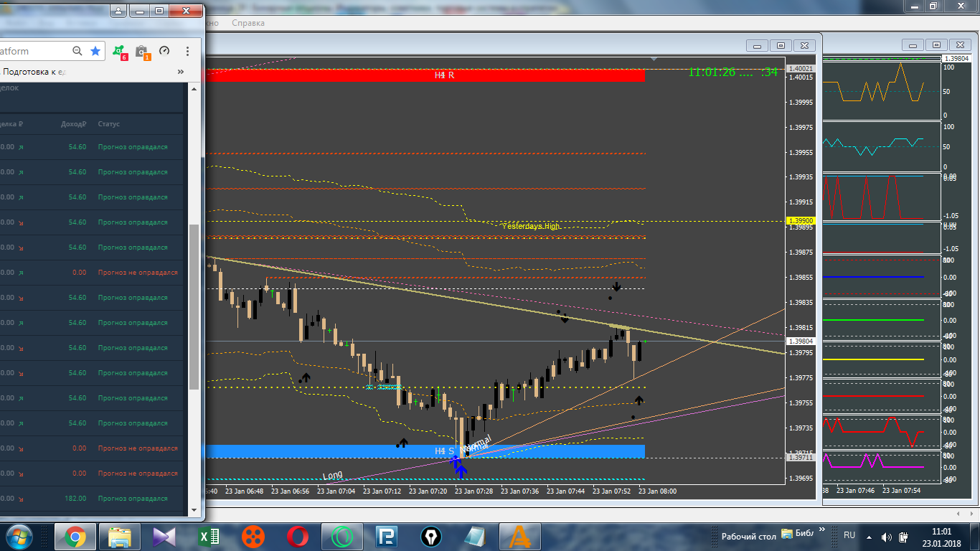Open the shopping bag extension with badge 1

tap(142, 52)
